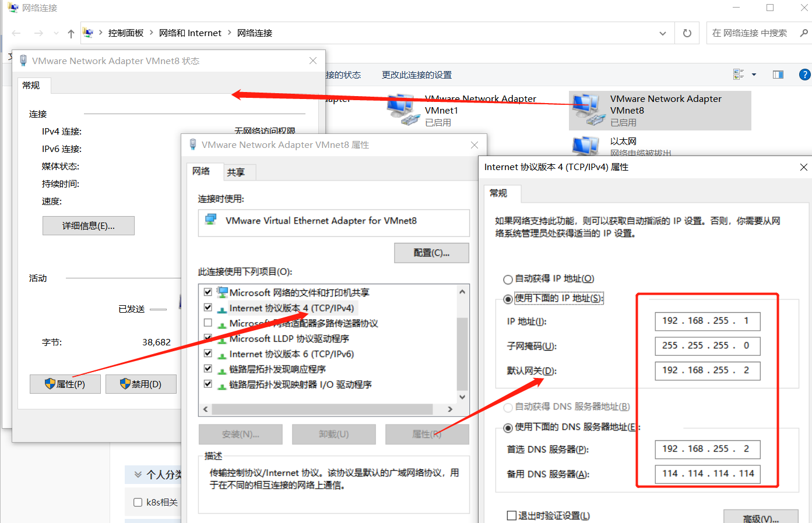The image size is (812, 523).
Task: Click the vertical scrollbar thumb in items list
Action: (462, 354)
